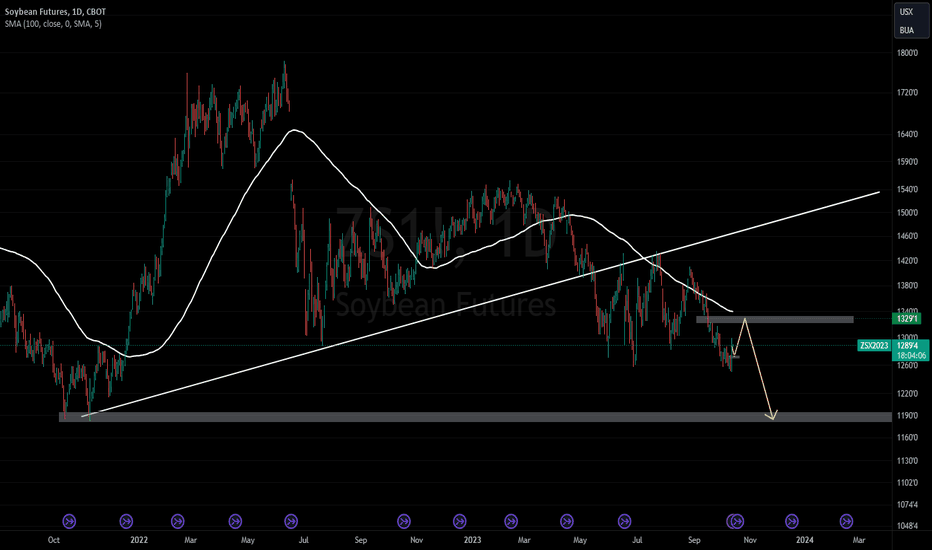Click the 1074'4 price axis label
Screen dimensions: 932x550
click(907, 505)
